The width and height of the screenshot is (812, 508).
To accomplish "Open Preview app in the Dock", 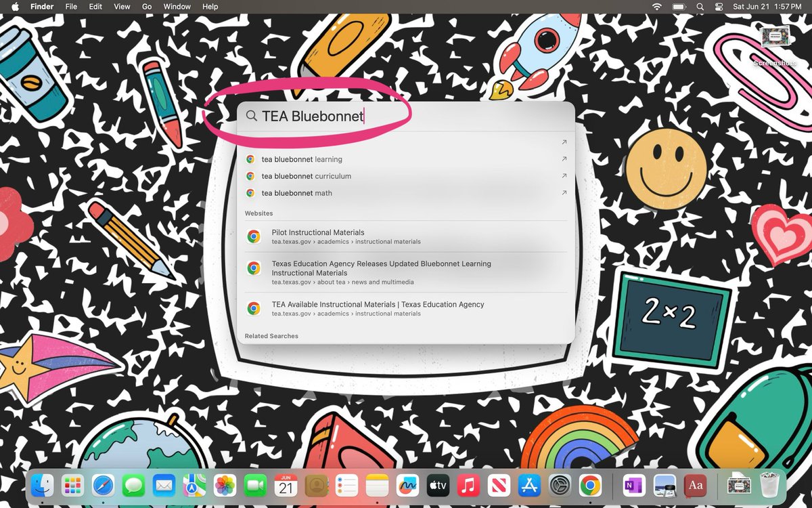I will point(664,485).
